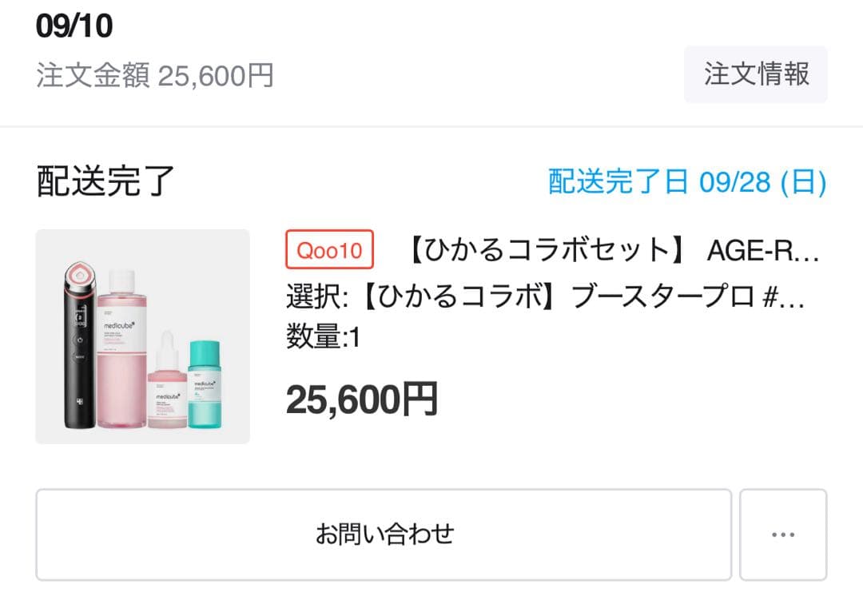This screenshot has width=863, height=616.
Task: Select the bold 25,600円 price text
Action: coord(361,397)
